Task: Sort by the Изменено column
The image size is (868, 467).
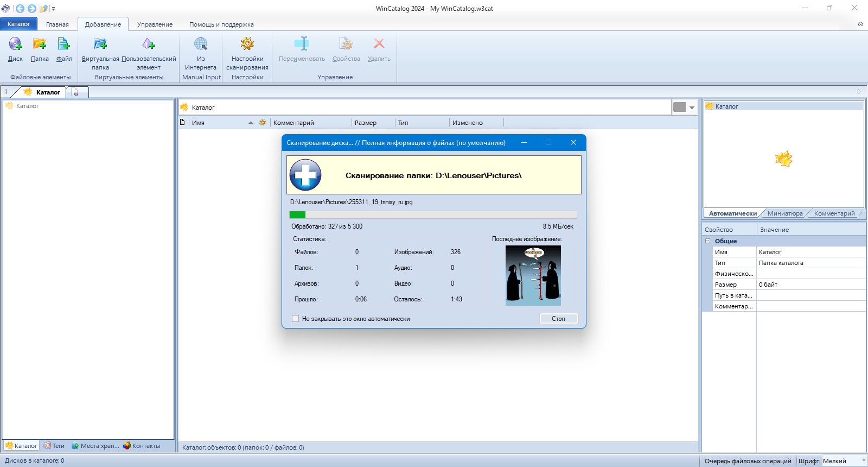Action: click(x=476, y=123)
